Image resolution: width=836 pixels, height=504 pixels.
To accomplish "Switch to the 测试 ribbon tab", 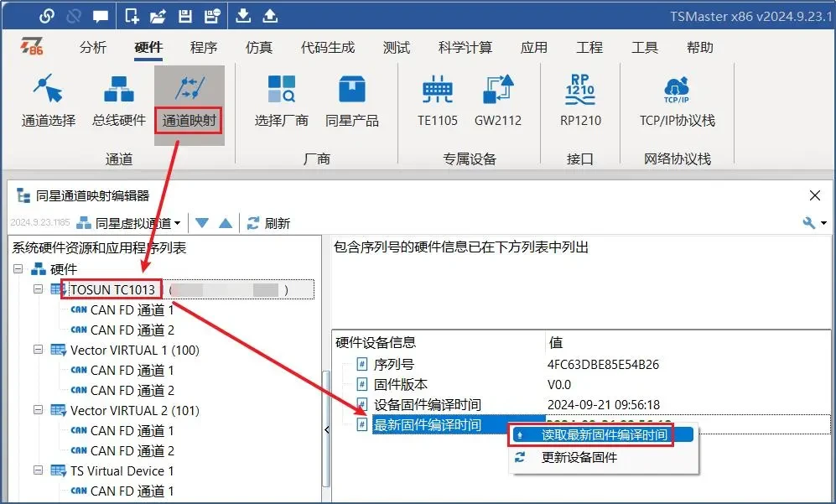I will (396, 48).
